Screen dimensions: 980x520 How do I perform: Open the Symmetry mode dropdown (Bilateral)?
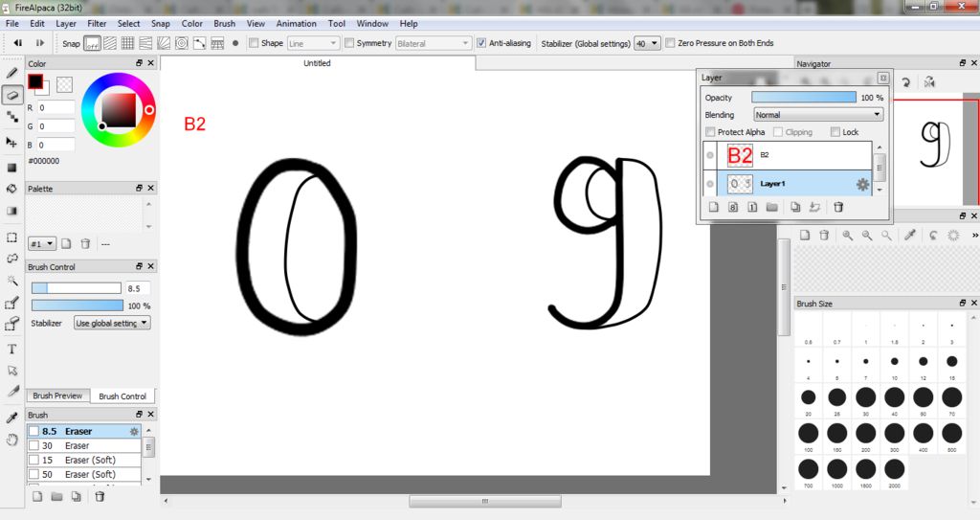[434, 43]
